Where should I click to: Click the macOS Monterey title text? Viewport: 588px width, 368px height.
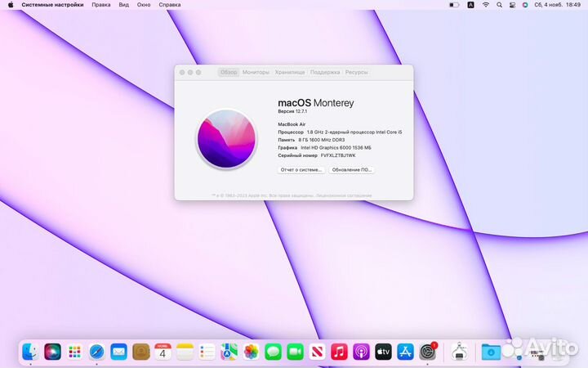(x=316, y=103)
